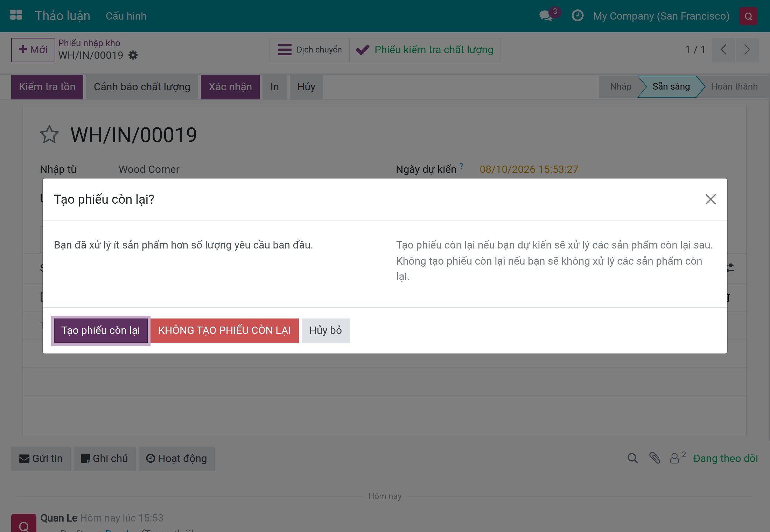
Task: Click Gửi tin in chatter
Action: tap(41, 458)
